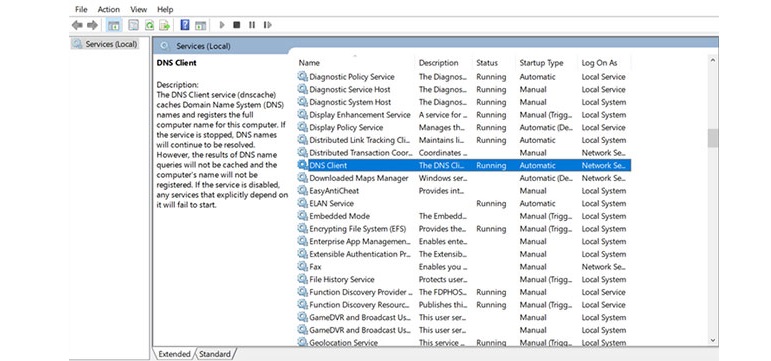Screen dimensions: 771x361
Task: Click the gear icon beside Display Enhancement Service
Action: click(x=302, y=115)
